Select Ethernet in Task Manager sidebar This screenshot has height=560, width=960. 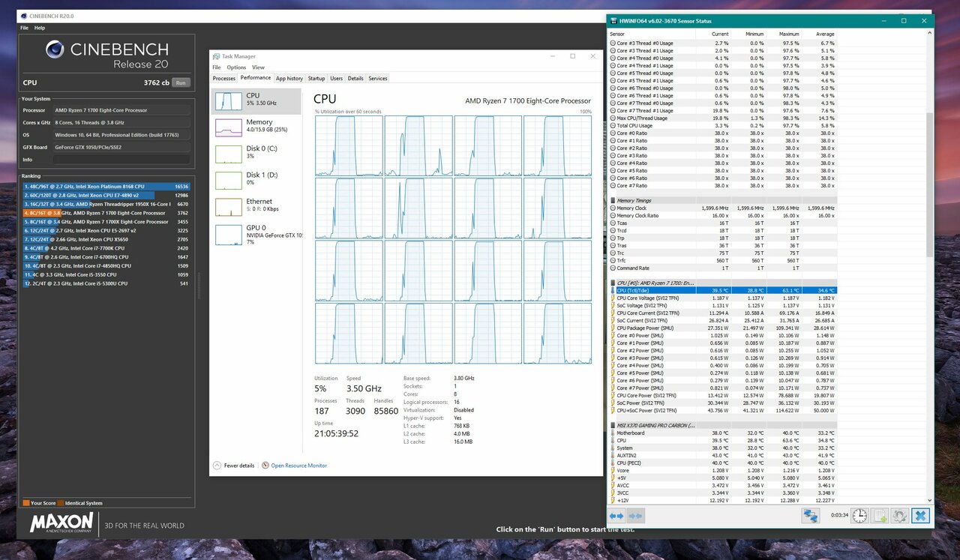coord(256,206)
